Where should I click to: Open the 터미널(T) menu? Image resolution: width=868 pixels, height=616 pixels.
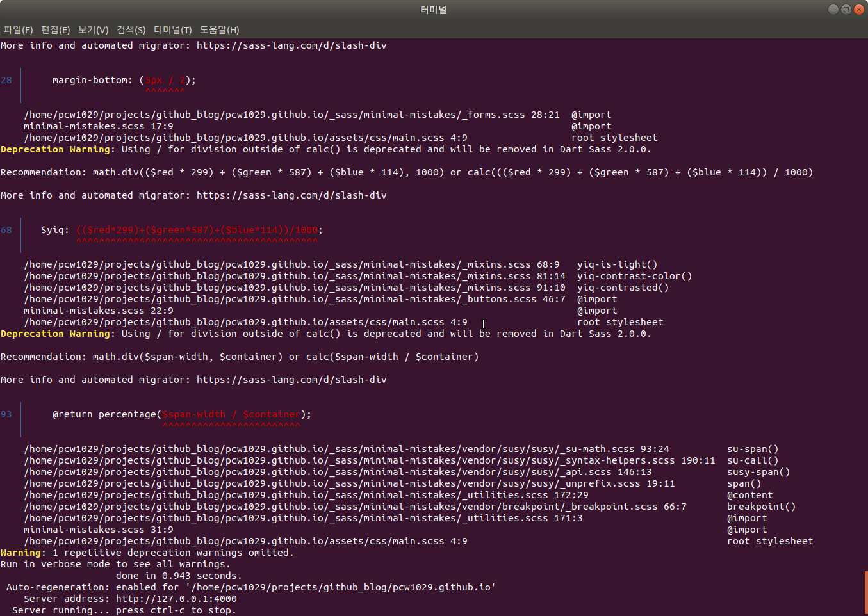coord(172,29)
